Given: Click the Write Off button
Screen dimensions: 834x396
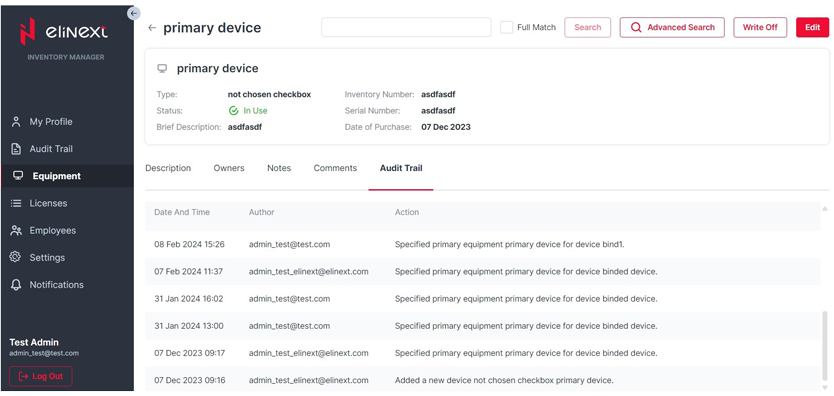Looking at the screenshot, I should point(760,27).
